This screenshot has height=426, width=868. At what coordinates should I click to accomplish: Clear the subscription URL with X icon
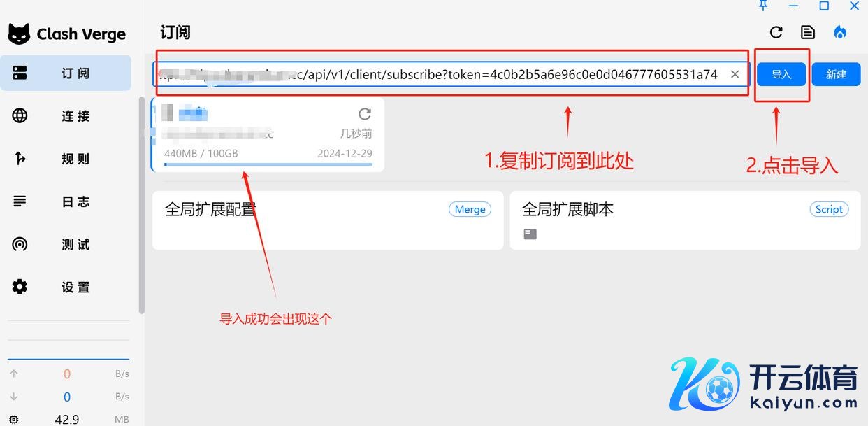click(735, 74)
